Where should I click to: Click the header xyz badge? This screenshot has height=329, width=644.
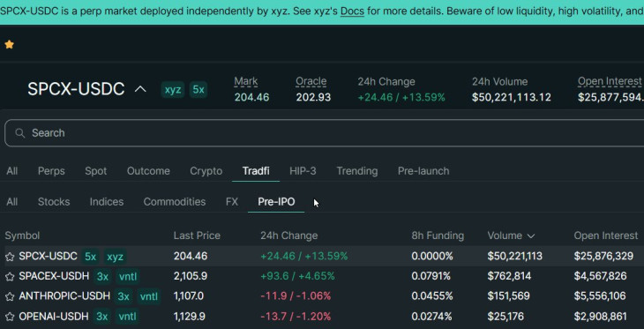pyautogui.click(x=173, y=90)
